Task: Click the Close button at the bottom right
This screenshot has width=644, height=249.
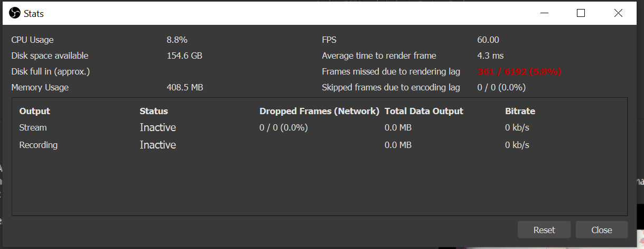Action: [601, 230]
